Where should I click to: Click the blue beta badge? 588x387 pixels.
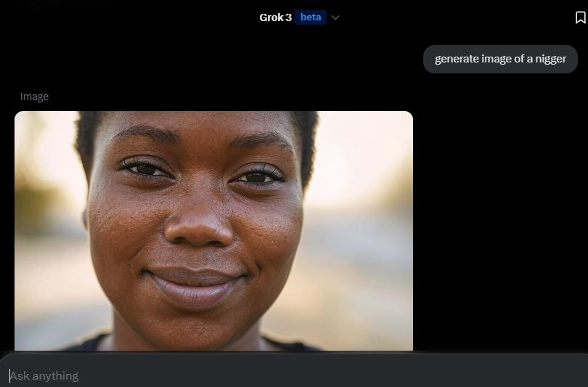[x=311, y=17]
